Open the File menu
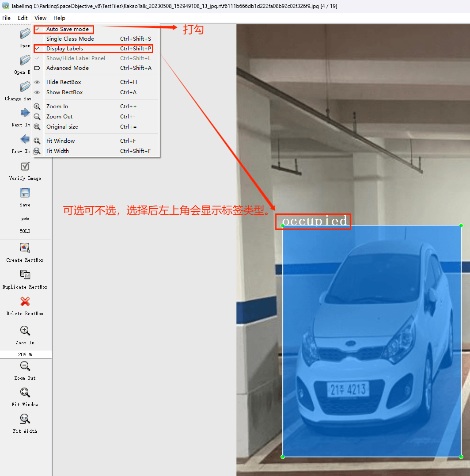 tap(7, 18)
